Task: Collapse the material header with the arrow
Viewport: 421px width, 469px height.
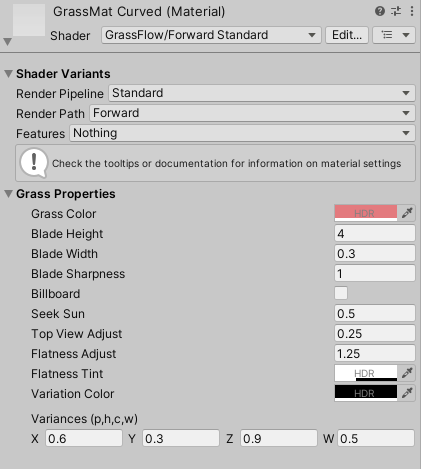Action: (8, 42)
